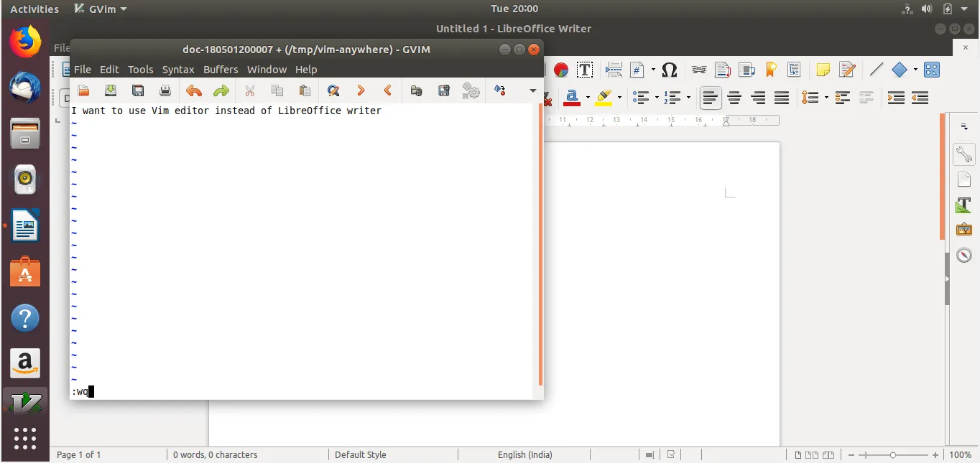The width and height of the screenshot is (980, 463).
Task: Print the buffer from GVim toolbar
Action: [x=165, y=90]
